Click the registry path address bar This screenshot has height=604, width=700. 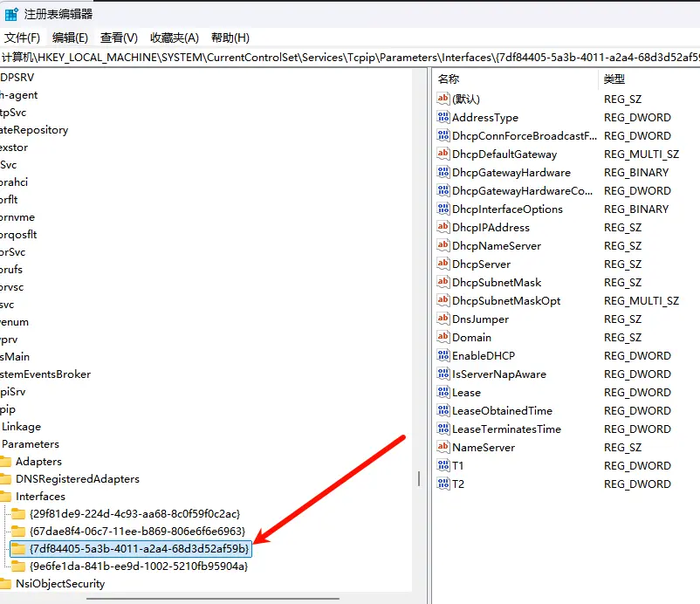coord(350,58)
